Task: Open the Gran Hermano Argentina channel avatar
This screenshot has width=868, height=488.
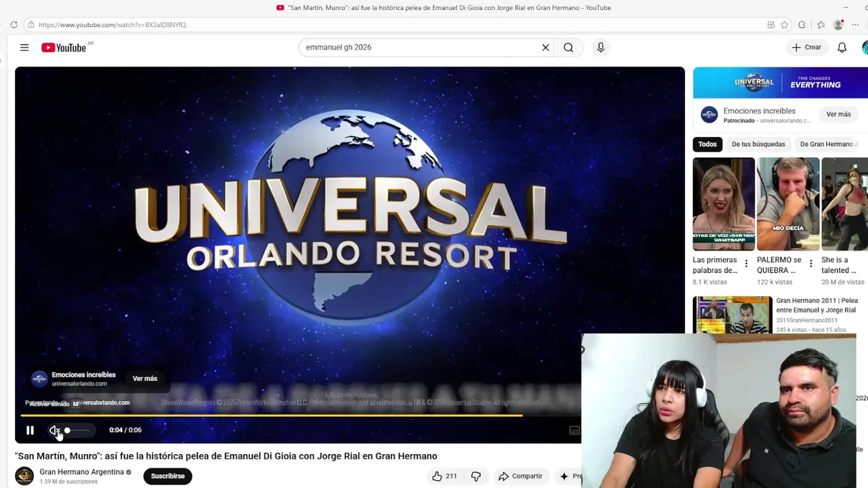Action: pos(24,476)
